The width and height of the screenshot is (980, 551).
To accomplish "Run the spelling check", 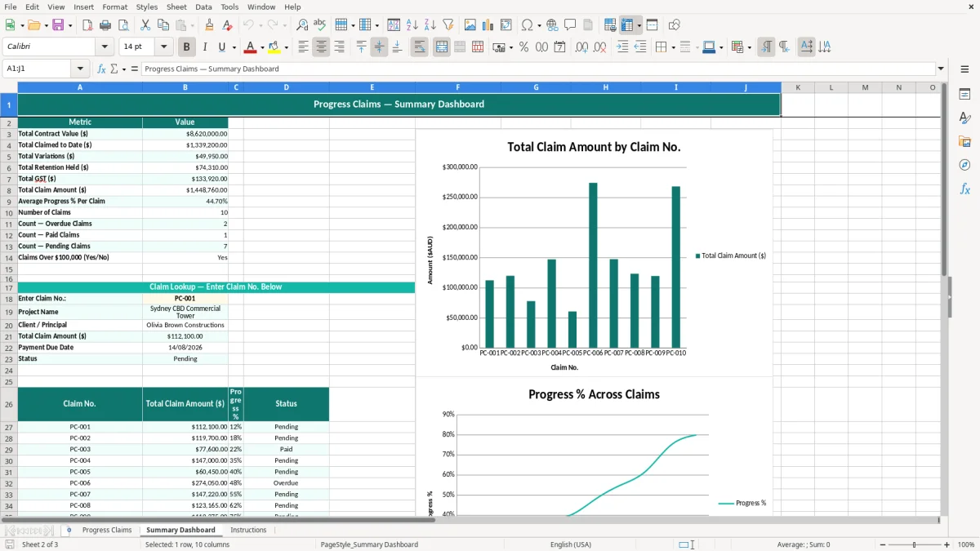I will pyautogui.click(x=320, y=25).
